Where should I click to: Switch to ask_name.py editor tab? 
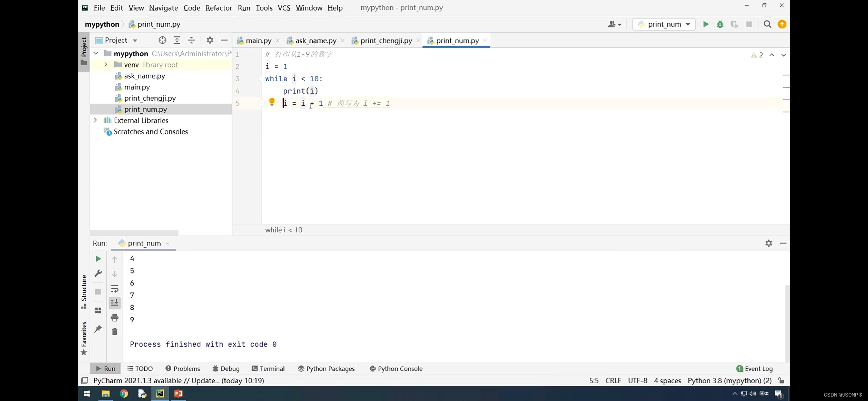coord(316,40)
